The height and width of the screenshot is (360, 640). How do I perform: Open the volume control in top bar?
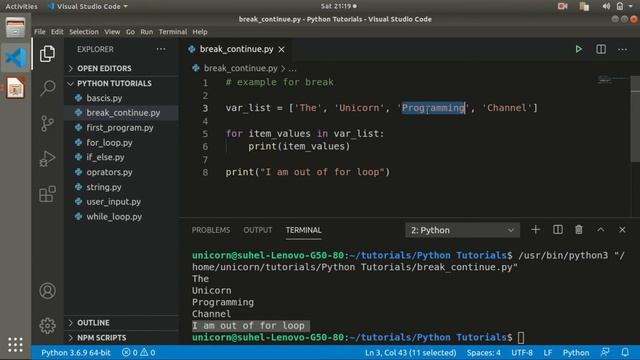(606, 6)
